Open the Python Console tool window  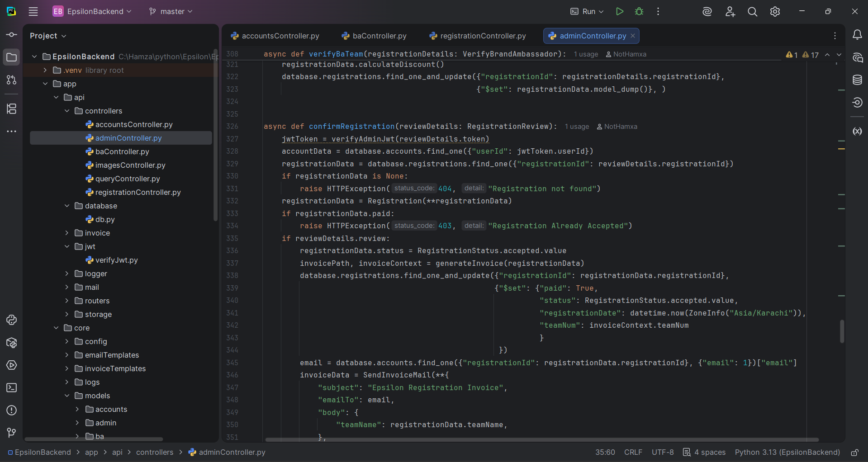pyautogui.click(x=11, y=320)
